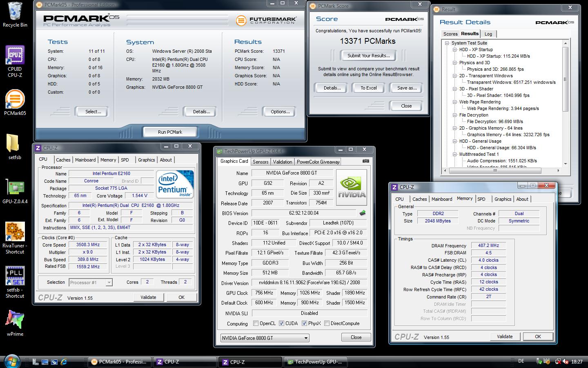The image size is (588, 368).
Task: Collapse the HDD - General Usage node
Action: (x=455, y=141)
